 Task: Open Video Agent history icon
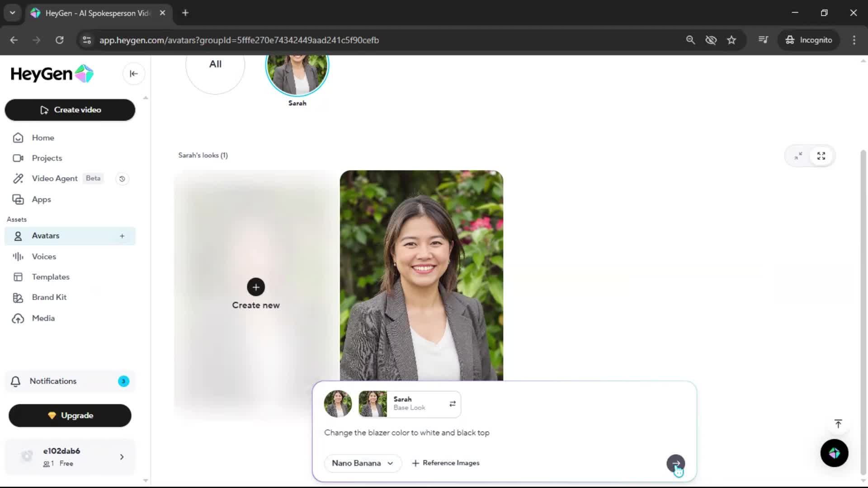[x=122, y=179]
